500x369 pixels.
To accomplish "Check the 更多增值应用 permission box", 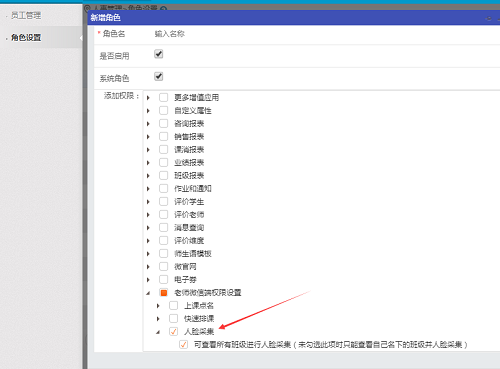I will [163, 97].
